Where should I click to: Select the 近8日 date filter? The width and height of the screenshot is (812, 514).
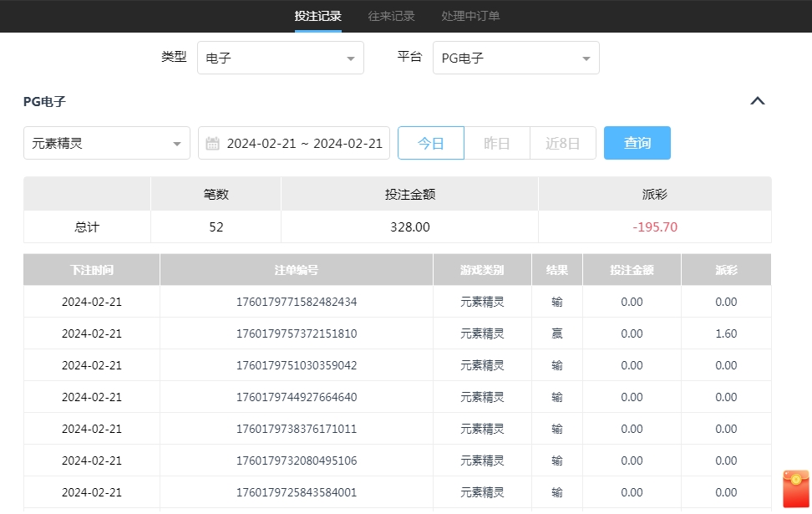click(562, 143)
